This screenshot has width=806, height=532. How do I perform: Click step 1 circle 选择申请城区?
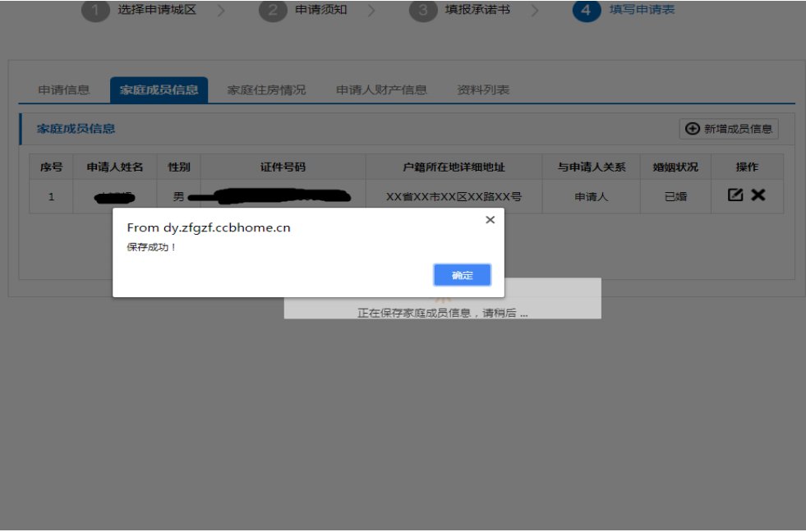coord(95,10)
